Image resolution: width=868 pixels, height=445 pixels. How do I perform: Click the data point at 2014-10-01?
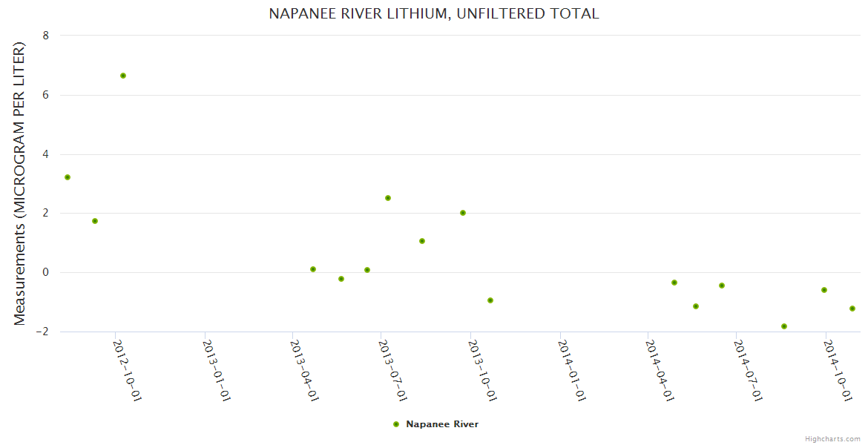(824, 290)
